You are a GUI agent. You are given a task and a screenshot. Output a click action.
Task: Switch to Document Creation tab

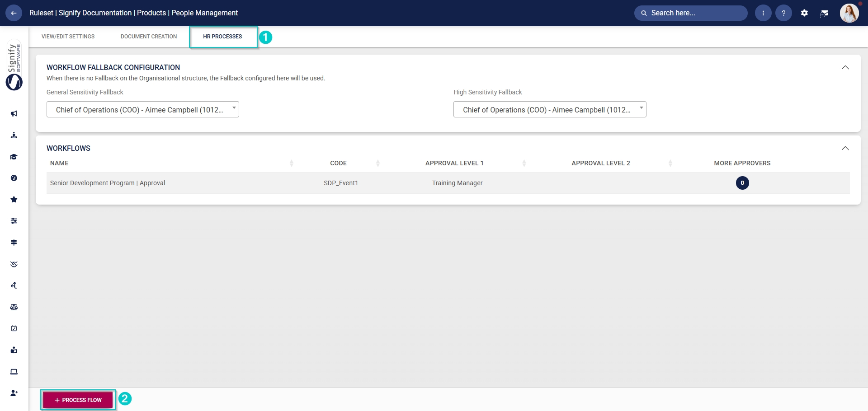click(149, 37)
